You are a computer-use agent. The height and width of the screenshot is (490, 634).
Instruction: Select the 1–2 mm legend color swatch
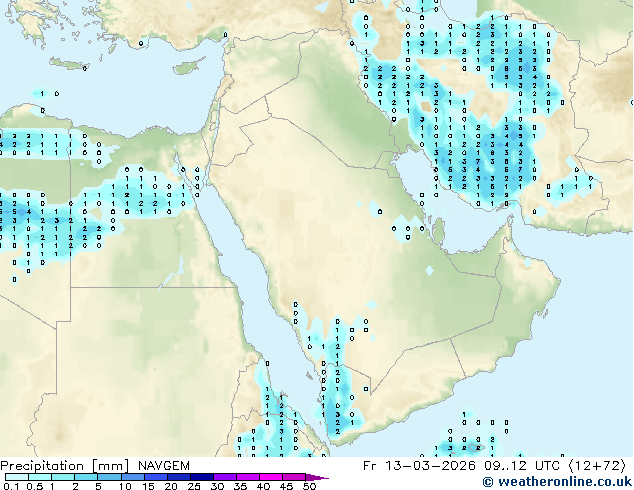click(x=63, y=477)
